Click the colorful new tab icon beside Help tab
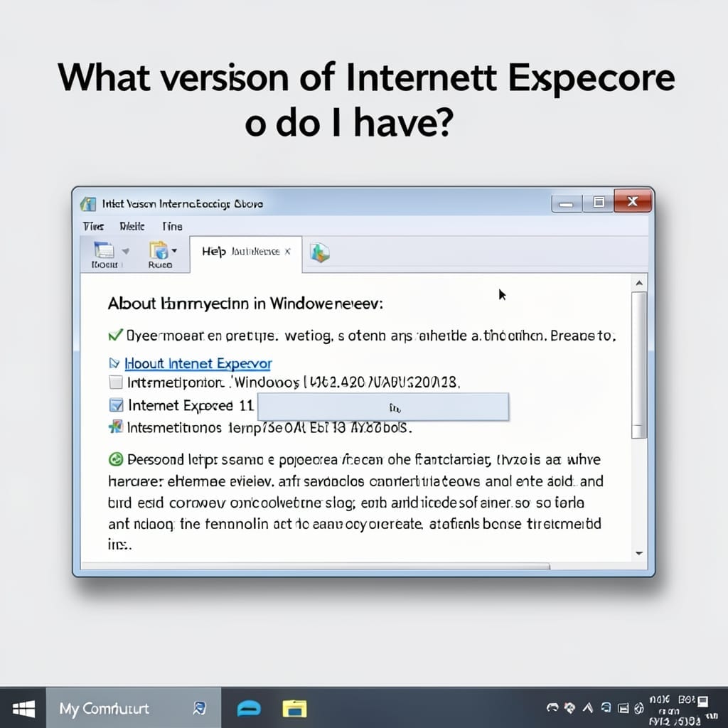 (319, 252)
